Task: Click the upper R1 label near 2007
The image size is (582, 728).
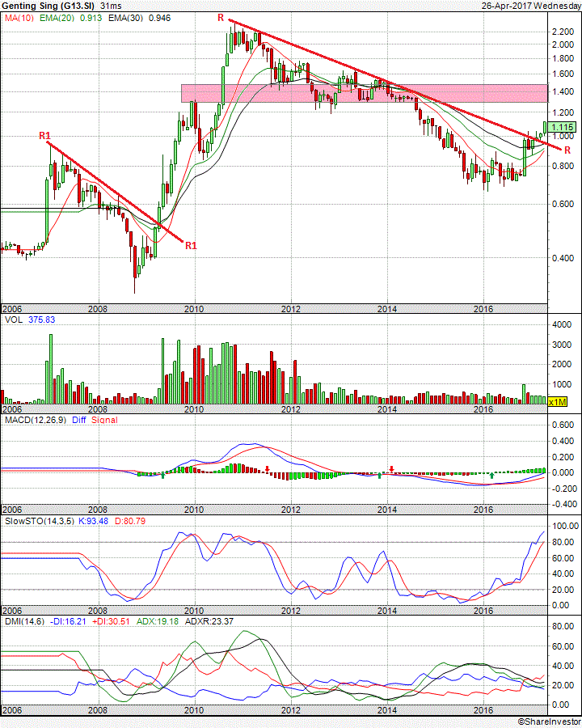Action: click(x=44, y=136)
